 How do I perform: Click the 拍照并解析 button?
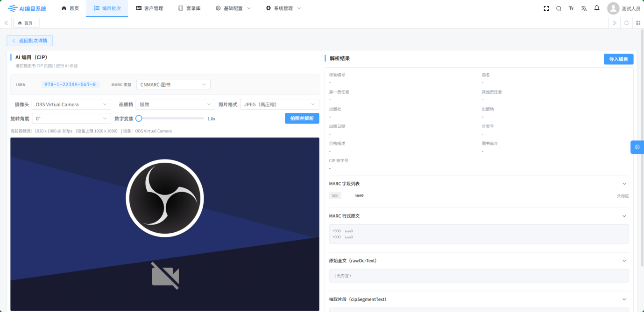302,118
